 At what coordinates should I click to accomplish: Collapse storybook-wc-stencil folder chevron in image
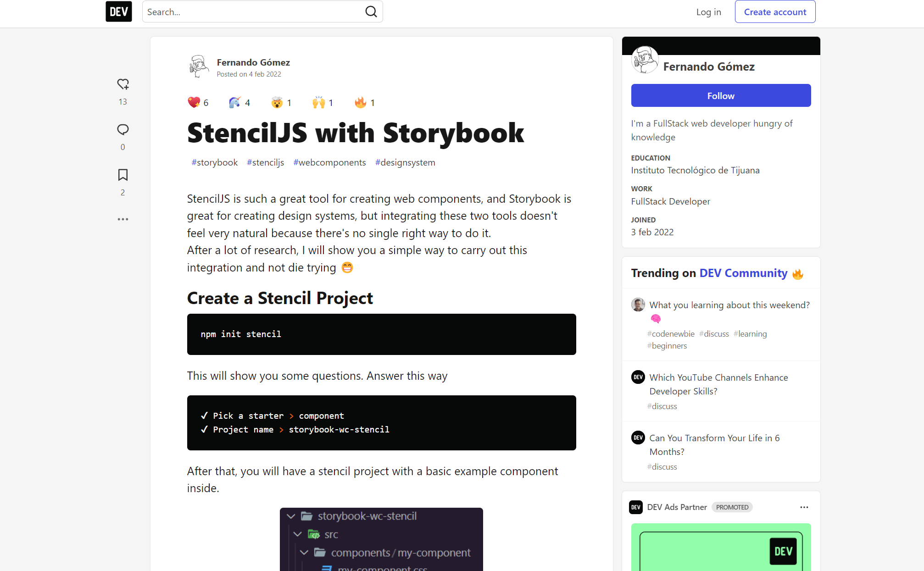coord(290,516)
